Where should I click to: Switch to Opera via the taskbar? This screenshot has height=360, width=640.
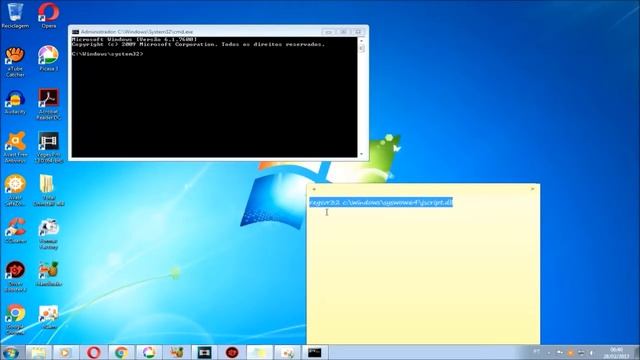coord(93,352)
